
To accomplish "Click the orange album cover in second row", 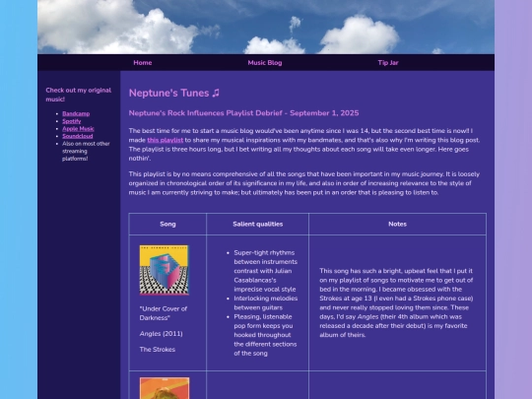I will (x=165, y=388).
